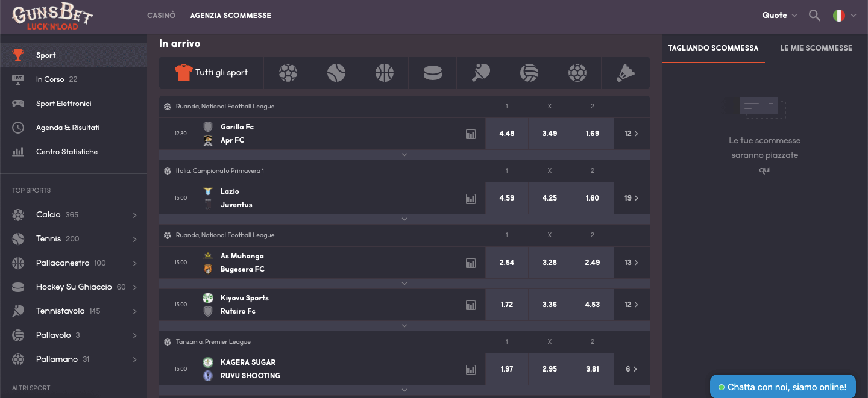Open the Quote format dropdown
The height and width of the screenshot is (398, 868).
click(778, 15)
